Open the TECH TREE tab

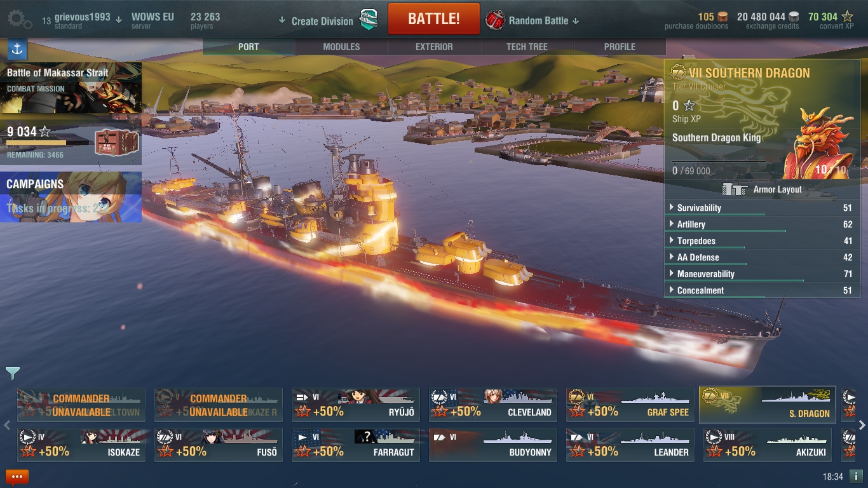[x=527, y=46]
